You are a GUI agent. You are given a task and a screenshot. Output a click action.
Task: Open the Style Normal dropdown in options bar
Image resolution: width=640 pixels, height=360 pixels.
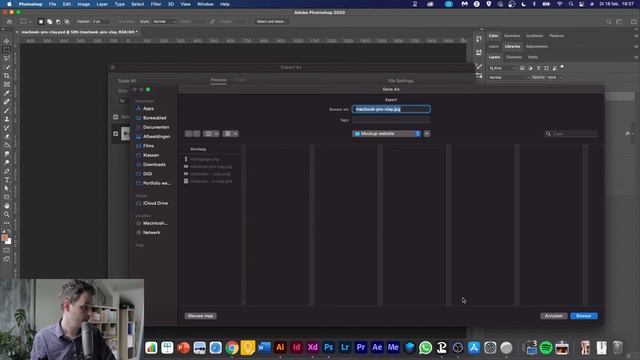pos(164,22)
